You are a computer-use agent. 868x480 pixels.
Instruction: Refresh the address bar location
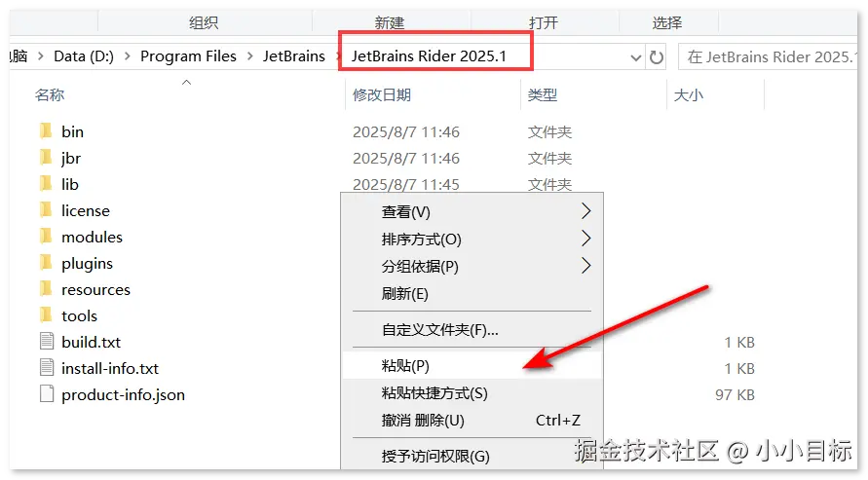[656, 57]
